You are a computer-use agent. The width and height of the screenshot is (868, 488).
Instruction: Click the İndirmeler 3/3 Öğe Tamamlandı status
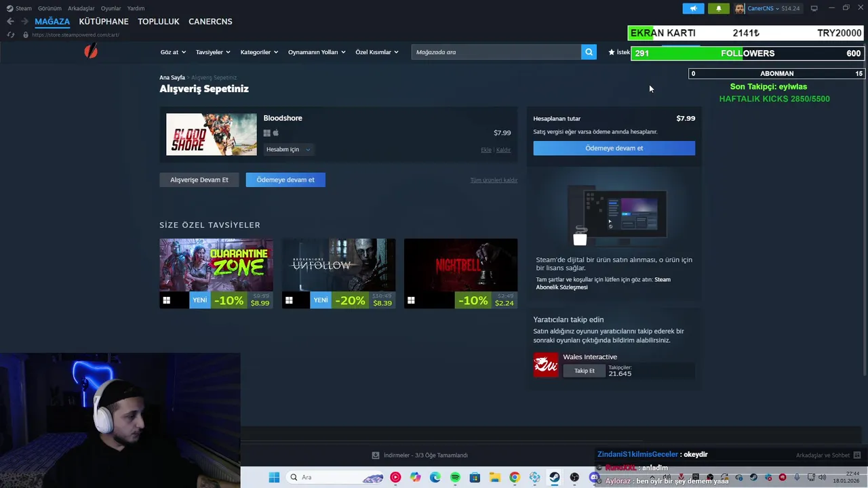pos(426,455)
